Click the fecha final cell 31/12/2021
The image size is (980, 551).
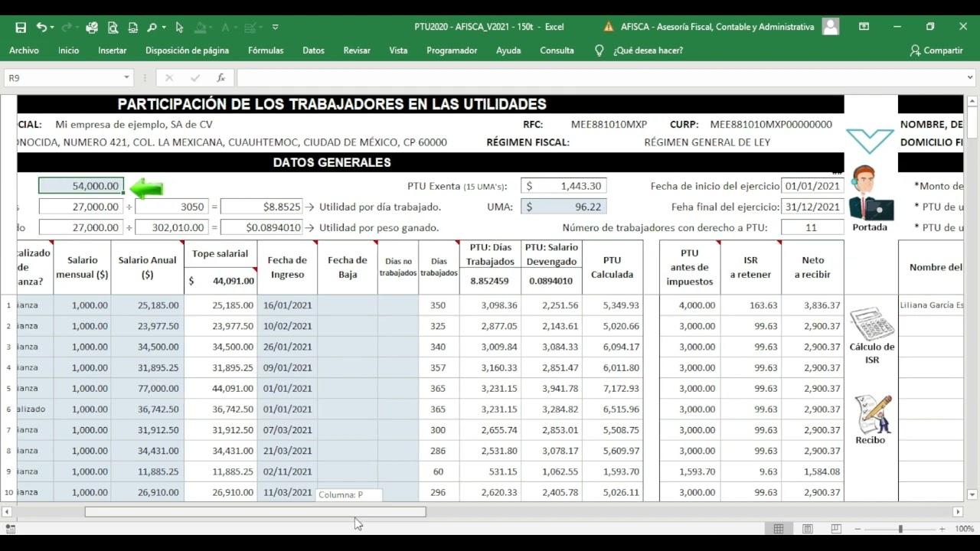[812, 207]
